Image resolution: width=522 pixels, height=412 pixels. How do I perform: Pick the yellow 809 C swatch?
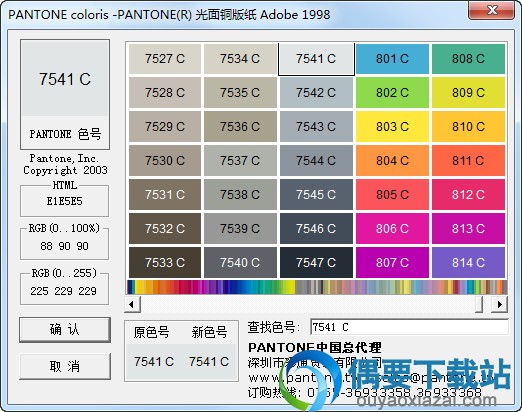pyautogui.click(x=468, y=93)
